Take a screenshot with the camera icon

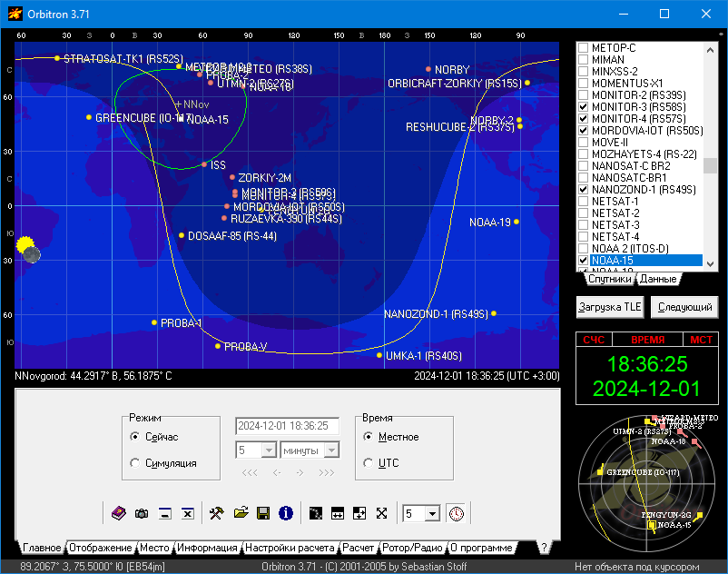tap(142, 513)
